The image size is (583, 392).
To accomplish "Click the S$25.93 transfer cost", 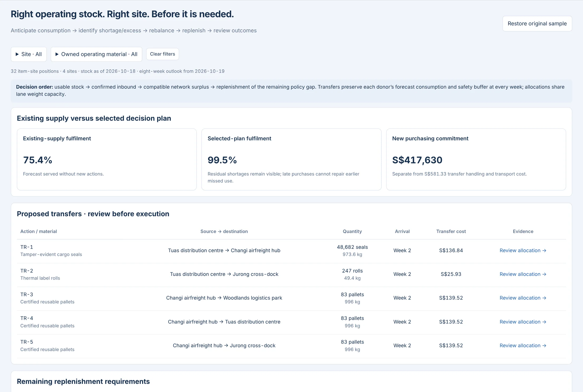I will point(451,274).
